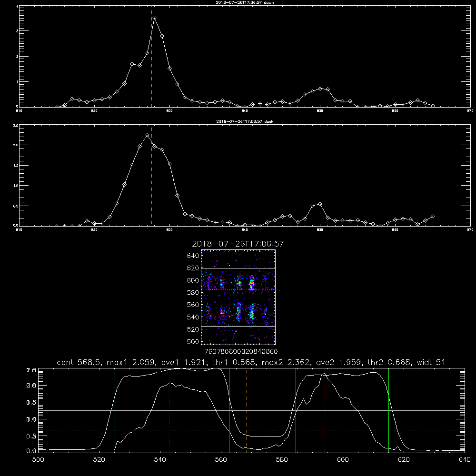Viewport: 476px width, 476px height.
Task: Click the green vertical line near 563
Action: [229, 410]
